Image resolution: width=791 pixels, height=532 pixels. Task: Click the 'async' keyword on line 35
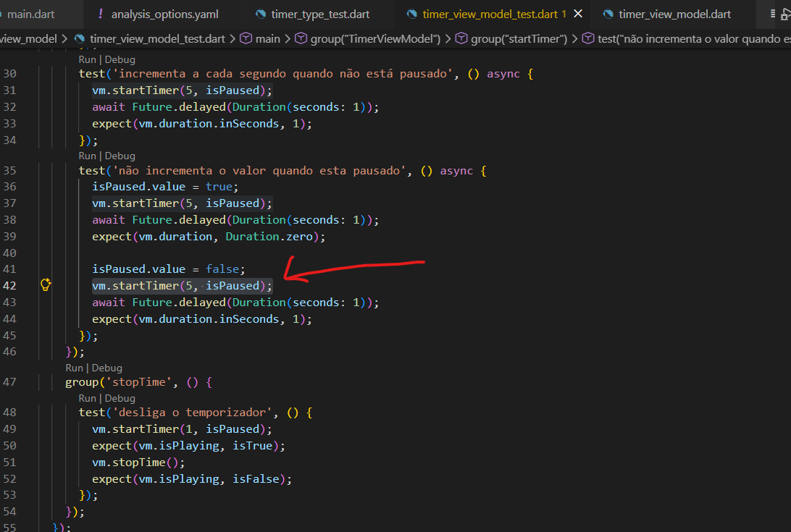pos(456,171)
